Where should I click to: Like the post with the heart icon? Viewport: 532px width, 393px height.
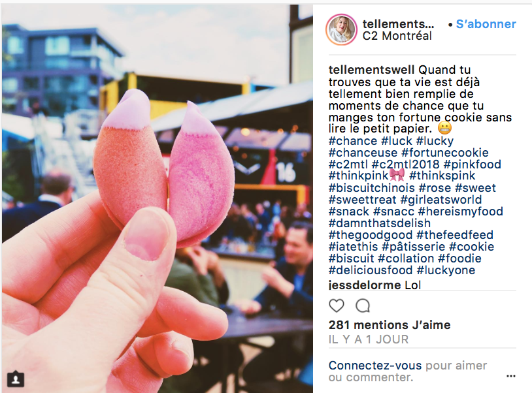click(336, 306)
